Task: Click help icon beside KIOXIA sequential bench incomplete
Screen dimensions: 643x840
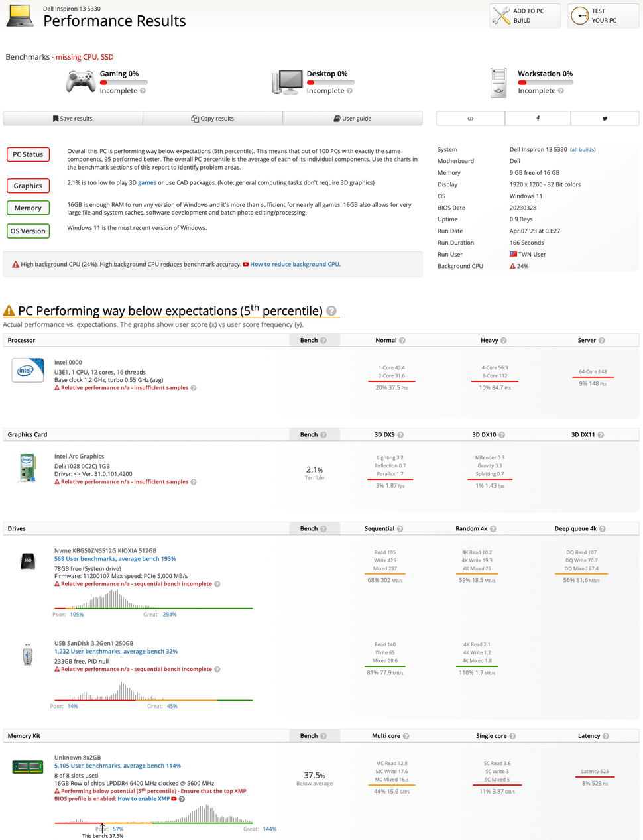Action: click(217, 584)
